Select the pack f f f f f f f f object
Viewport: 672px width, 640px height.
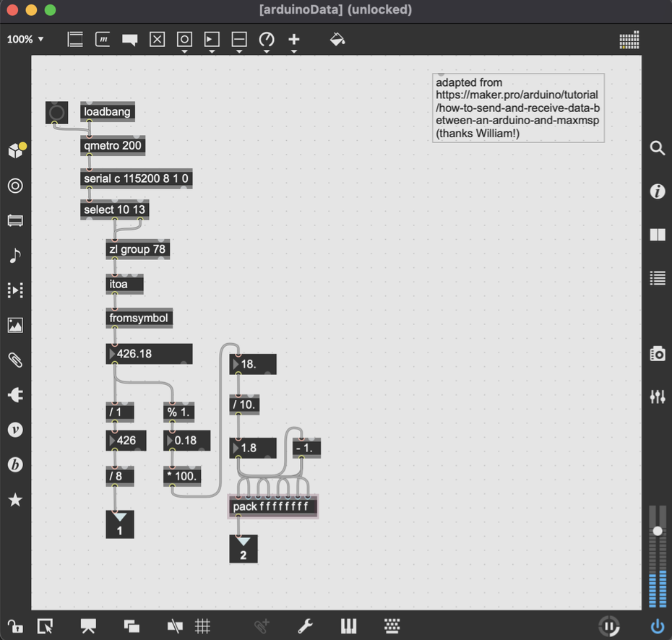pos(273,507)
